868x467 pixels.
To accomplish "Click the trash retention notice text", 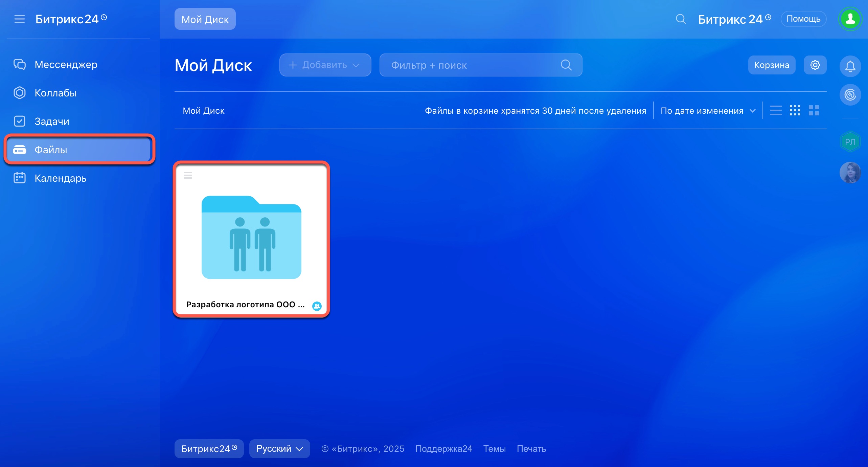I will click(x=535, y=111).
